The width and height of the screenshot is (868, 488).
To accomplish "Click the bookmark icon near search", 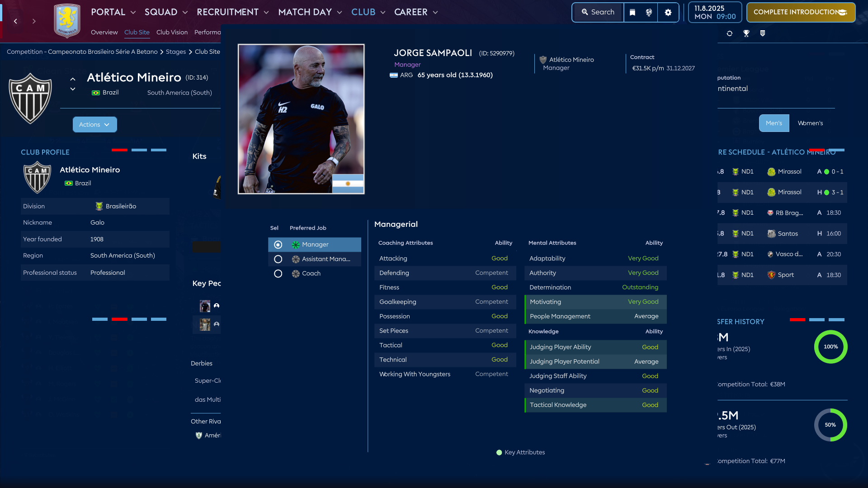I will click(632, 12).
